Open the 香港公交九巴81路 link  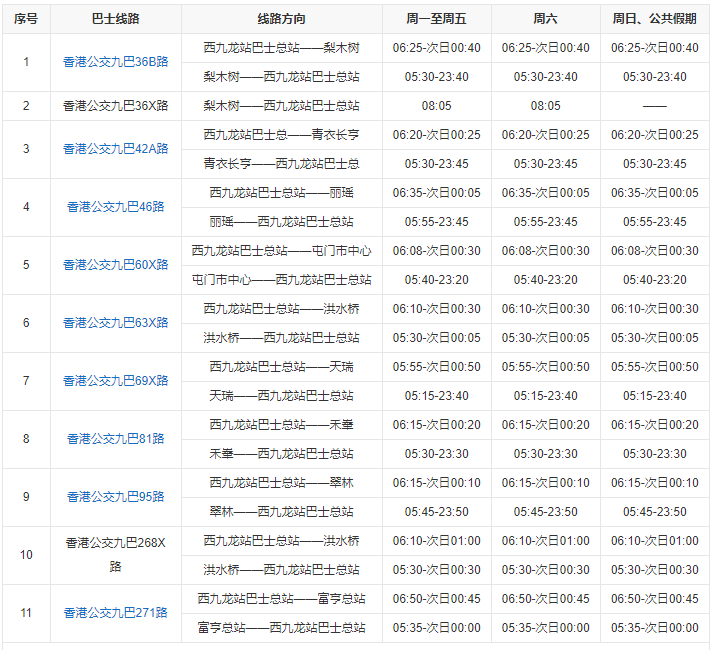(115, 439)
